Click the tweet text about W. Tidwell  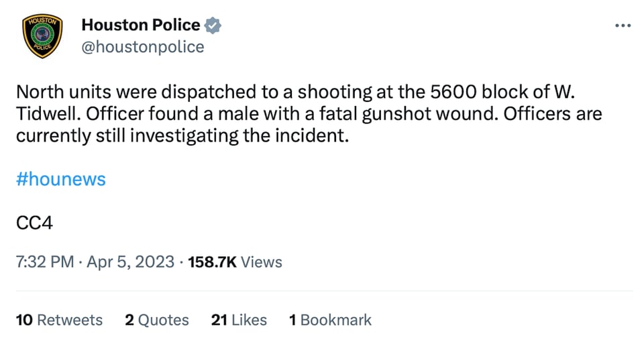pos(309,114)
